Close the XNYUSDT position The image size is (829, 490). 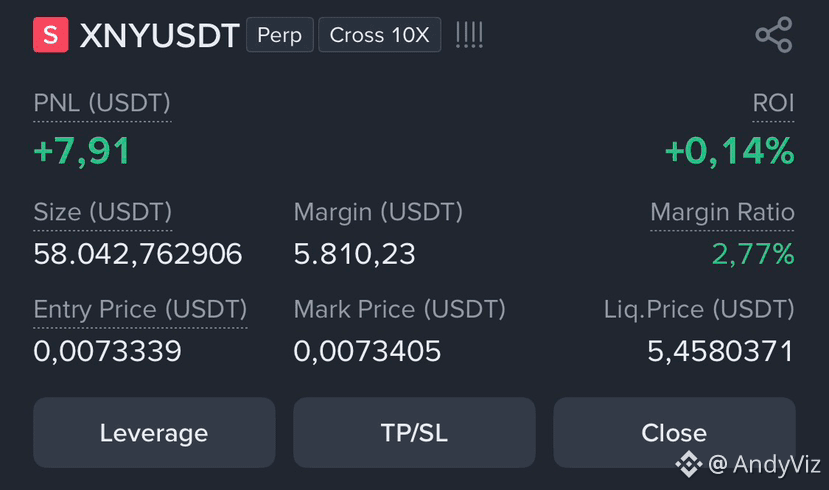pyautogui.click(x=674, y=432)
